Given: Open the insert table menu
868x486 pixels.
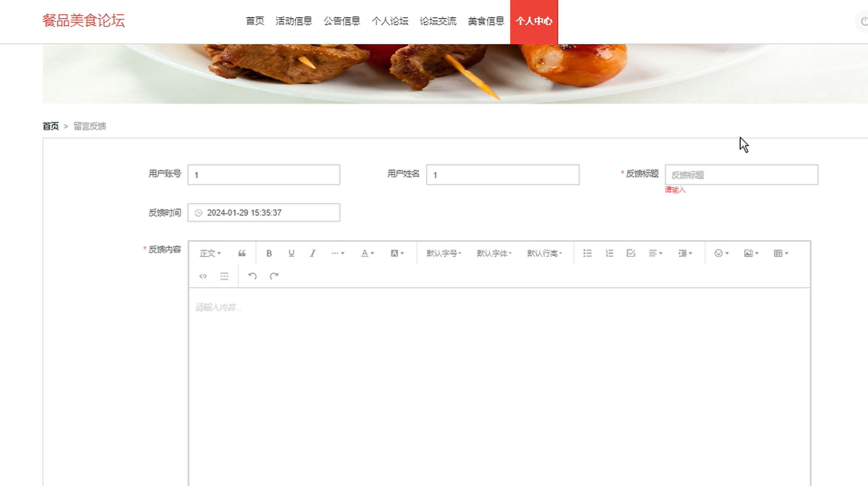Looking at the screenshot, I should [781, 253].
